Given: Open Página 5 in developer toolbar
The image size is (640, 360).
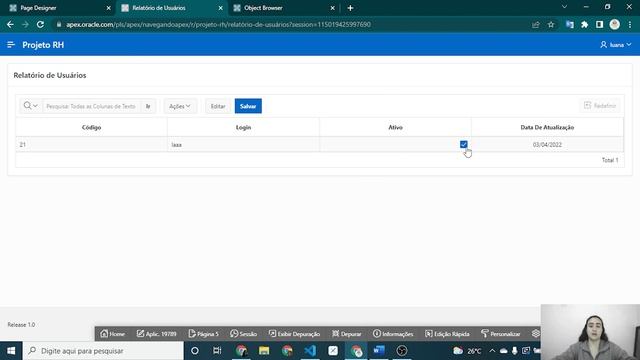Looking at the screenshot, I should tap(204, 333).
